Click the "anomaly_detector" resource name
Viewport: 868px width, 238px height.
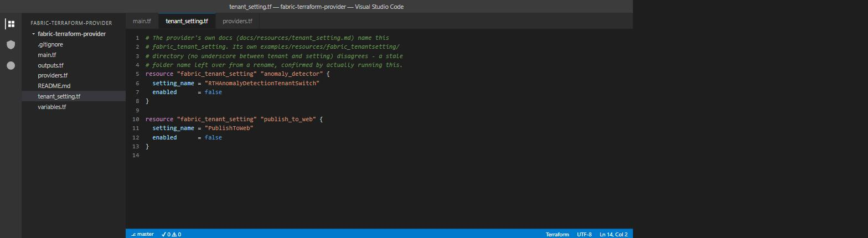[291, 74]
